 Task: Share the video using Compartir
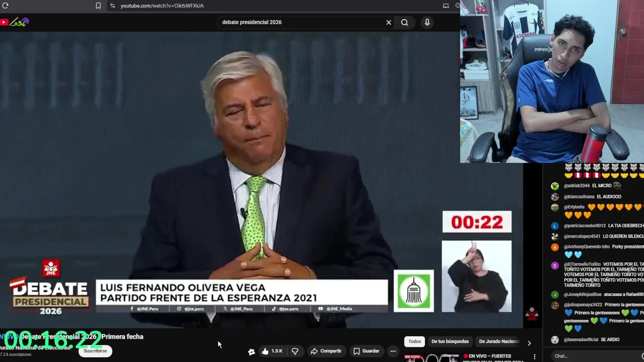pyautogui.click(x=326, y=351)
